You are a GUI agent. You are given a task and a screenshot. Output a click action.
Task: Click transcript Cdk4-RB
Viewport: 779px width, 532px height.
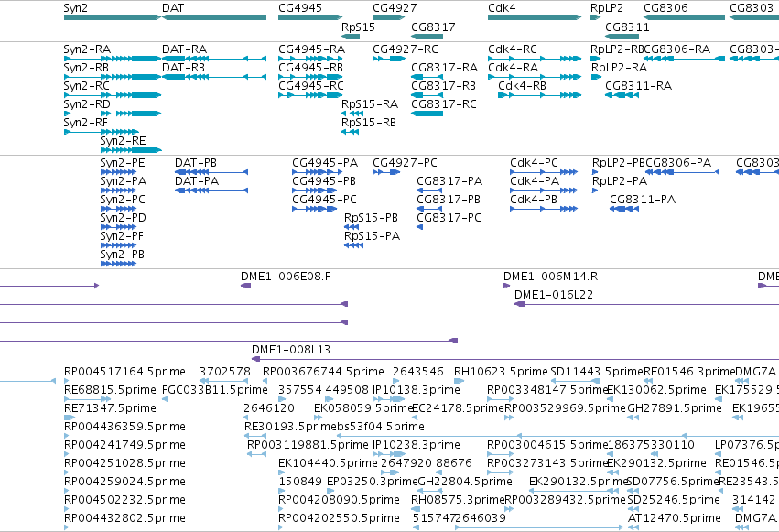pos(539,95)
